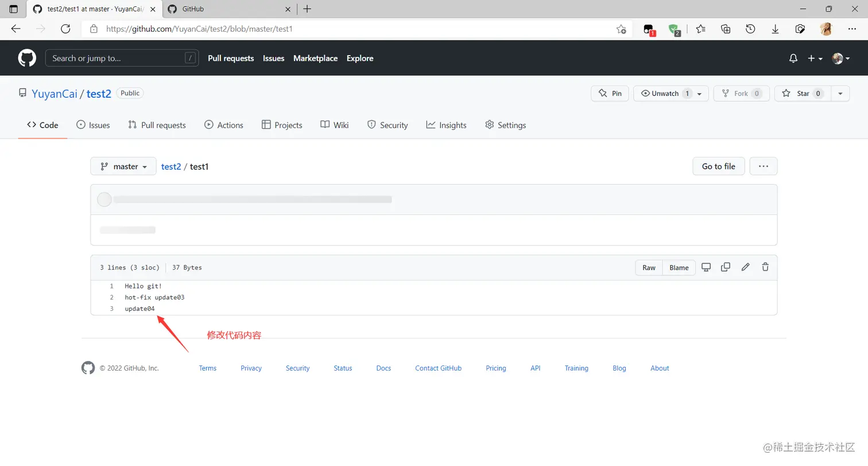Viewport: 868px width, 466px height.
Task: Go to Marketplace
Action: (315, 58)
